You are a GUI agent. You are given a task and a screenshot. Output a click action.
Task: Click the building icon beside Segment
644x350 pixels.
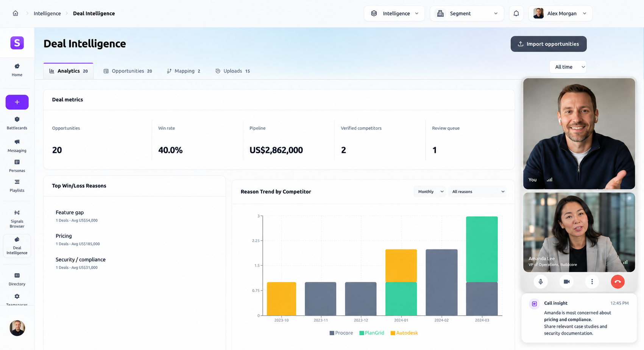tap(440, 13)
